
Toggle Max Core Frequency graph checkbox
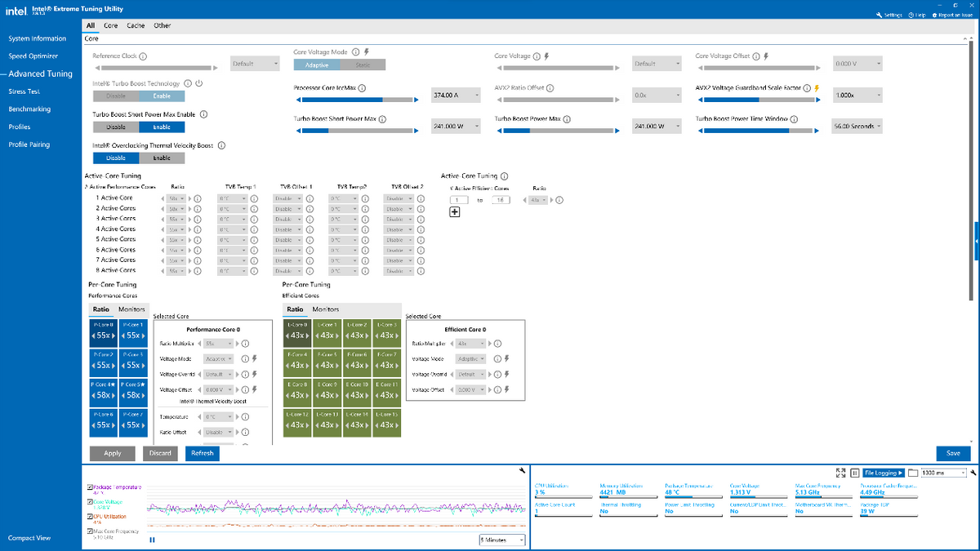tap(90, 531)
